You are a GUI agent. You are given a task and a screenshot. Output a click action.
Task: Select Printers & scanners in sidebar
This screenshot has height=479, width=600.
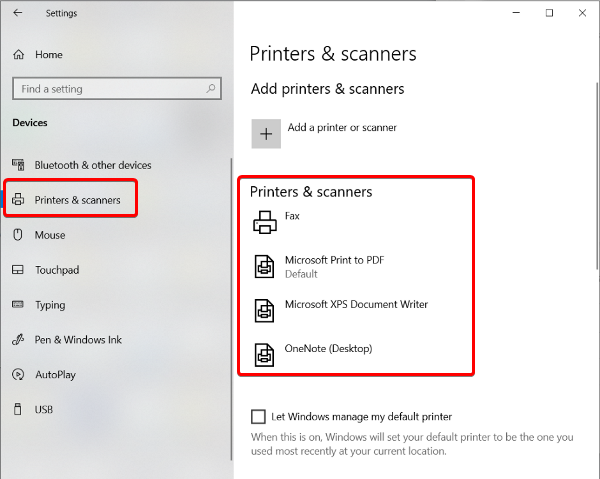coord(77,200)
